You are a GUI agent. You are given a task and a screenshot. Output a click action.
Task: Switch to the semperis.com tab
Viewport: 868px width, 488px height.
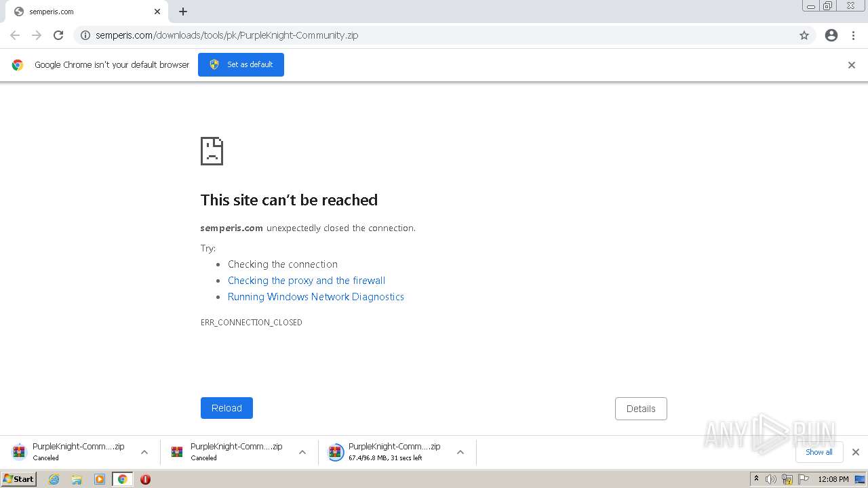87,12
